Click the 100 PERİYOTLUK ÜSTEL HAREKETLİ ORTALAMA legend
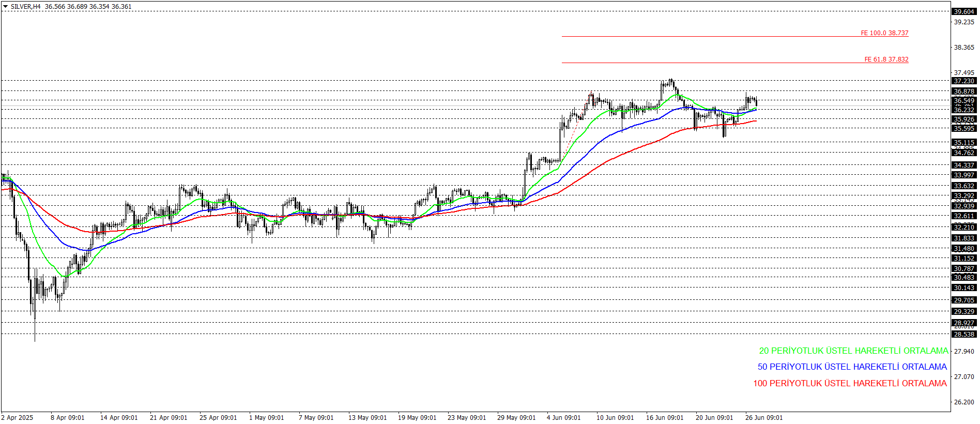The width and height of the screenshot is (980, 424). click(850, 383)
